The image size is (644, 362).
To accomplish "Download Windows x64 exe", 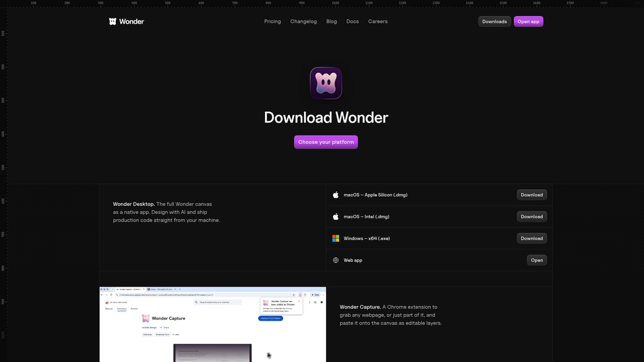I will (532, 238).
